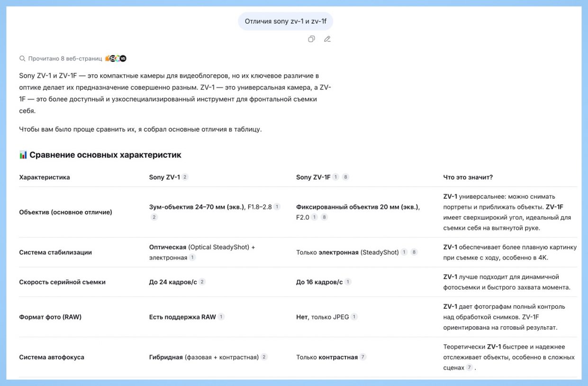
Task: Open citation 2 after Гибридная (фазовая + контрастная)
Action: 264,357
